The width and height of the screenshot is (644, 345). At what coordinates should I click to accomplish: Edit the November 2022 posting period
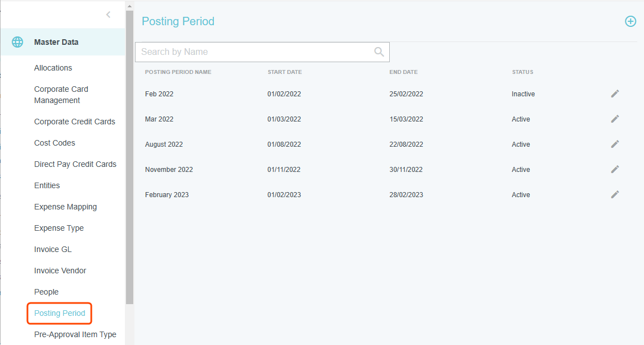pos(615,169)
